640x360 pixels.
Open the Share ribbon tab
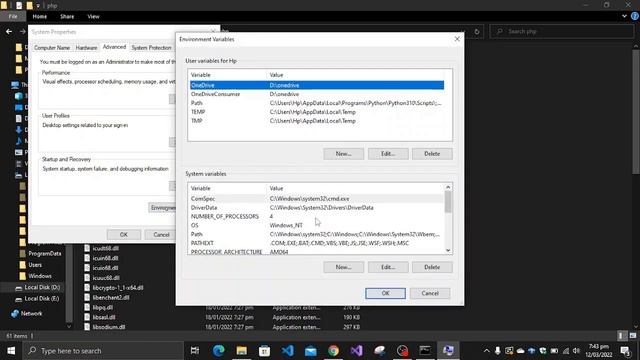67,16
